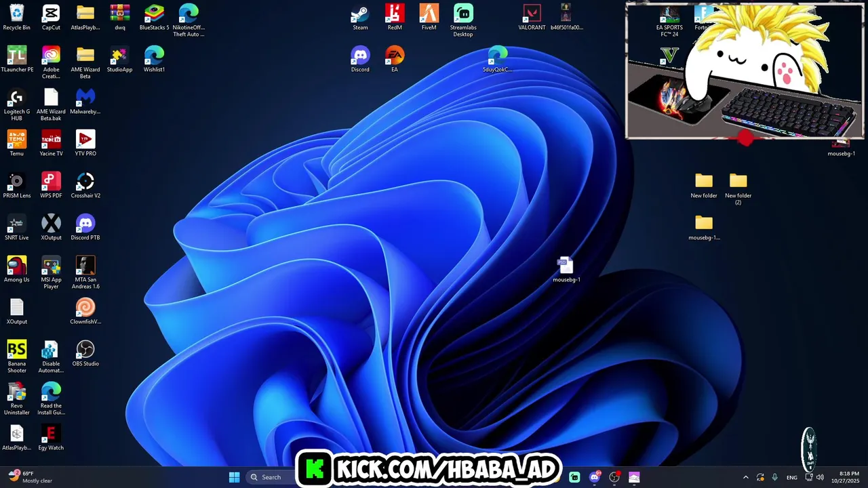Viewport: 868px width, 488px height.
Task: Open Streamlabs Desktop shortcut
Action: coord(463,20)
